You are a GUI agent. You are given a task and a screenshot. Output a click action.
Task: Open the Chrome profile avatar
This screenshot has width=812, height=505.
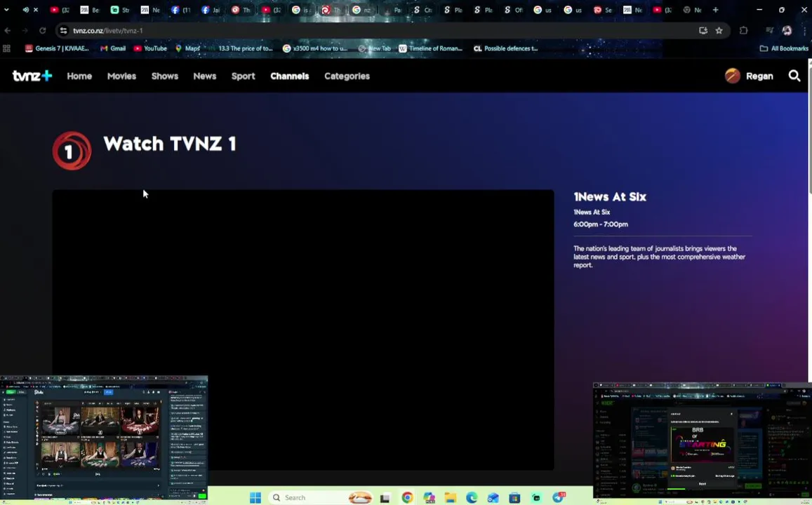pyautogui.click(x=787, y=31)
